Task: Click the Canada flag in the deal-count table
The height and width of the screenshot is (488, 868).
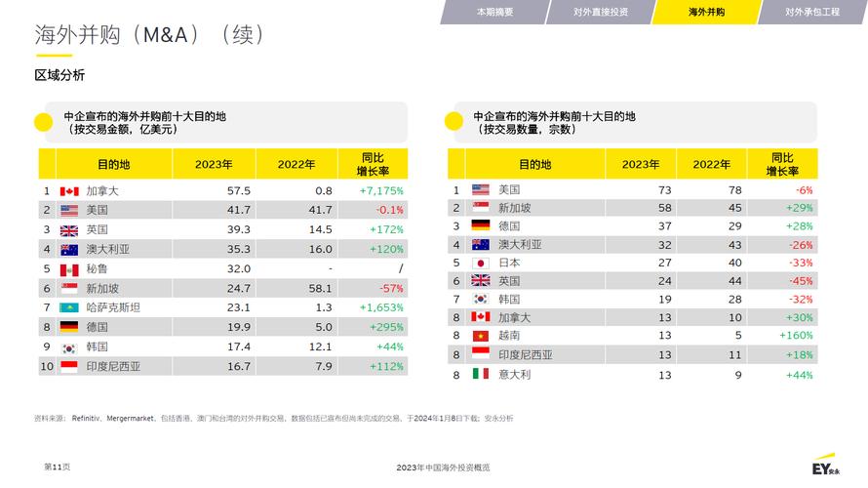Action: click(481, 317)
